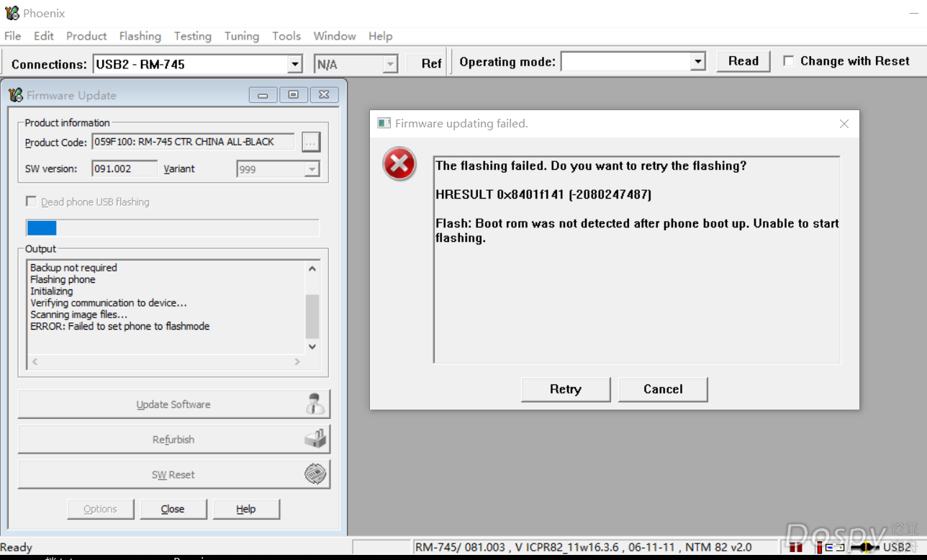The width and height of the screenshot is (927, 560).
Task: Close the Firmware updating failed dialog
Action: click(x=844, y=124)
